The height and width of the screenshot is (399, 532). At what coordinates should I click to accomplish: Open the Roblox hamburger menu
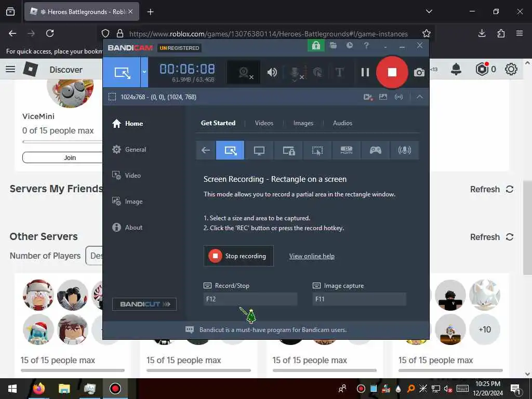tap(10, 69)
